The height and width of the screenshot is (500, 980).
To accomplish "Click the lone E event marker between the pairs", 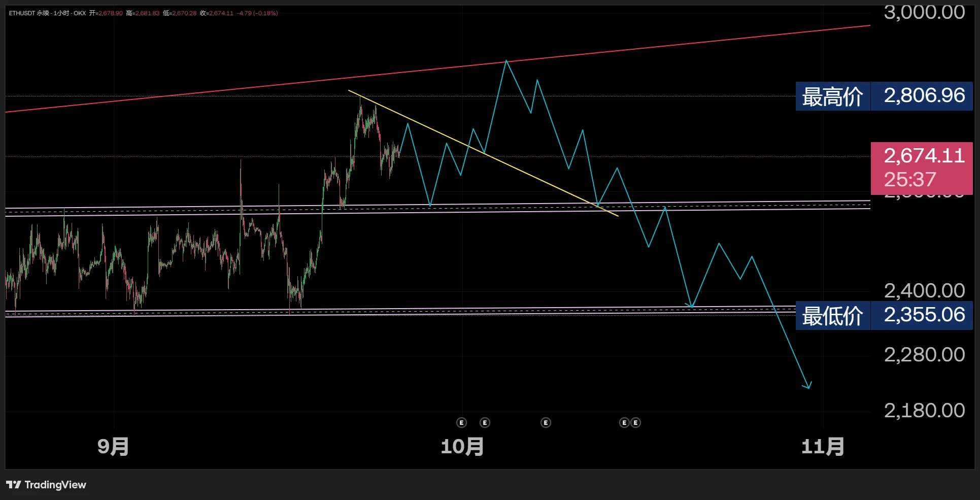I will click(x=546, y=423).
